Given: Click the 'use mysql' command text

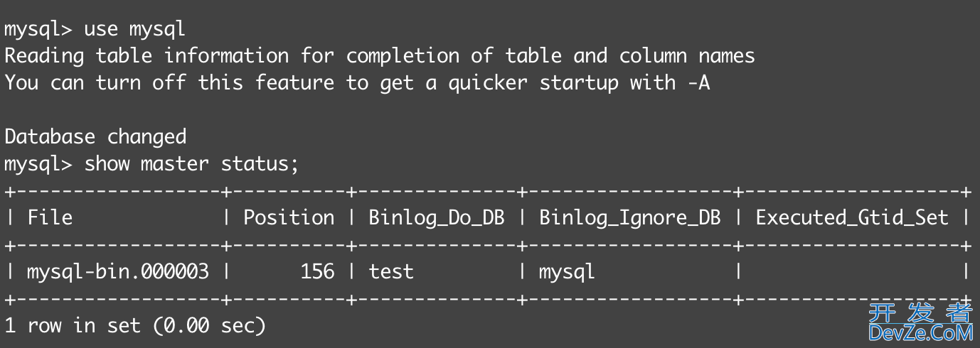Looking at the screenshot, I should 134,29.
